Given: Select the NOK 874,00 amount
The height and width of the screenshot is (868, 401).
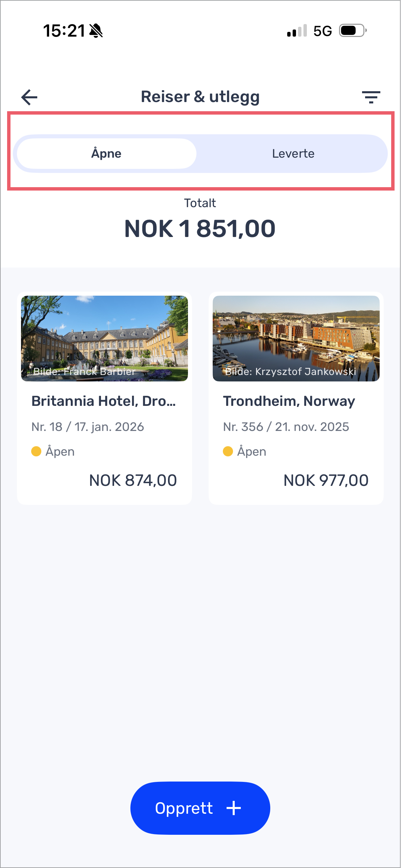Looking at the screenshot, I should point(133,480).
